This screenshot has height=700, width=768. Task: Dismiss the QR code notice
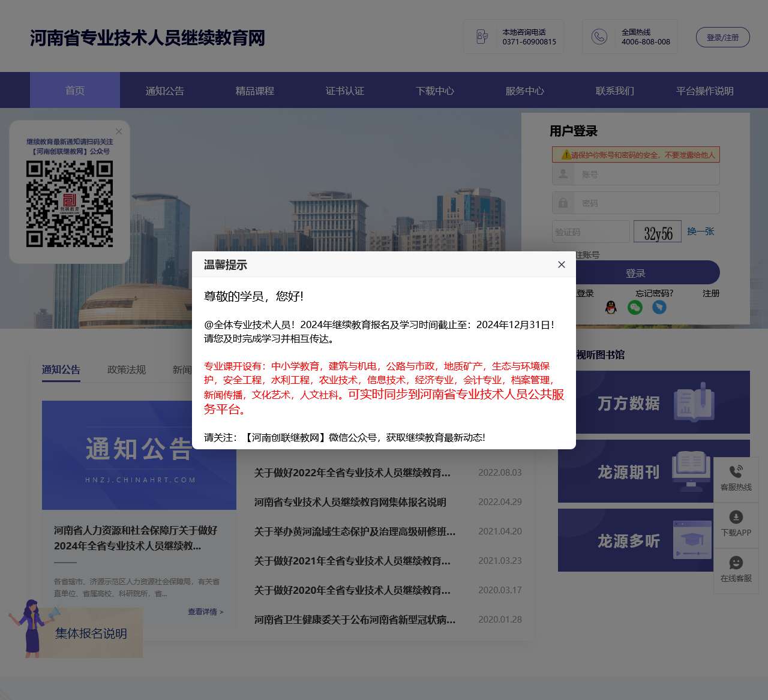pos(119,131)
